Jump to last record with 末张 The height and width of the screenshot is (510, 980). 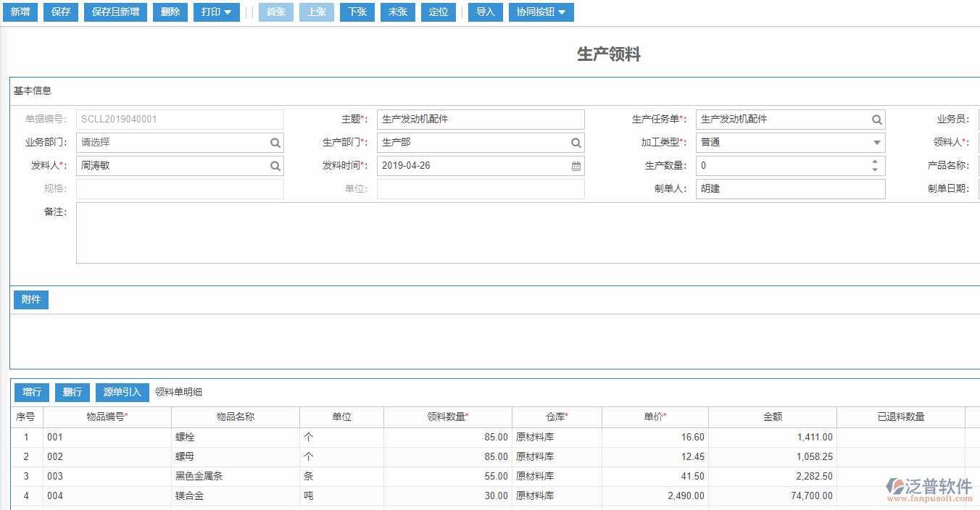click(x=397, y=12)
